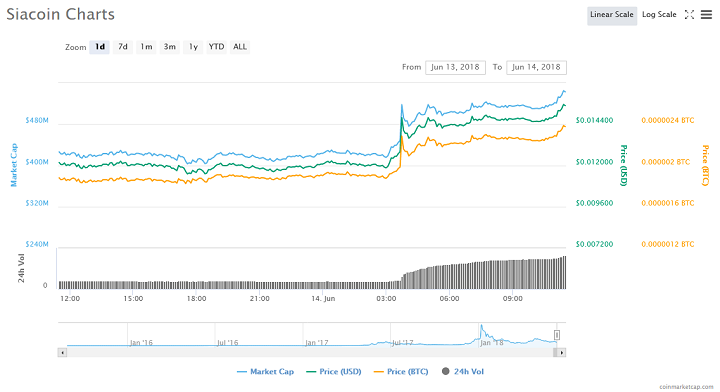Image resolution: width=720 pixels, height=392 pixels.
Task: Open the chart hamburger menu
Action: pyautogui.click(x=706, y=15)
